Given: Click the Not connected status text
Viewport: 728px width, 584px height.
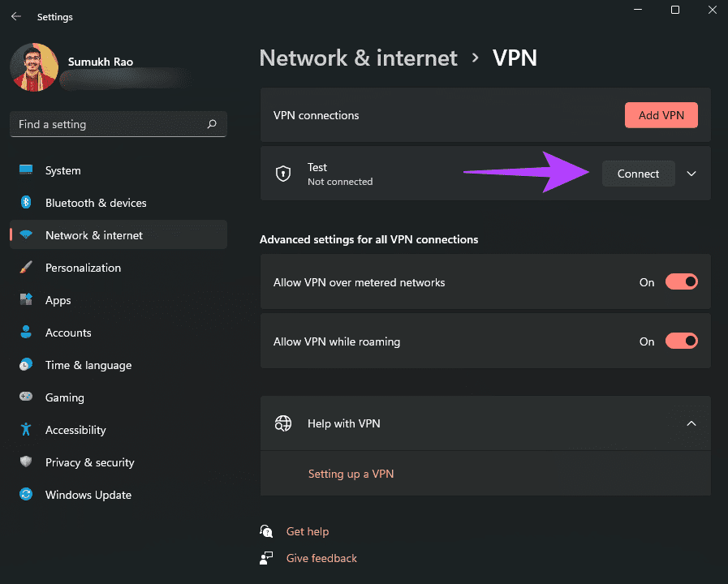Looking at the screenshot, I should click(340, 182).
